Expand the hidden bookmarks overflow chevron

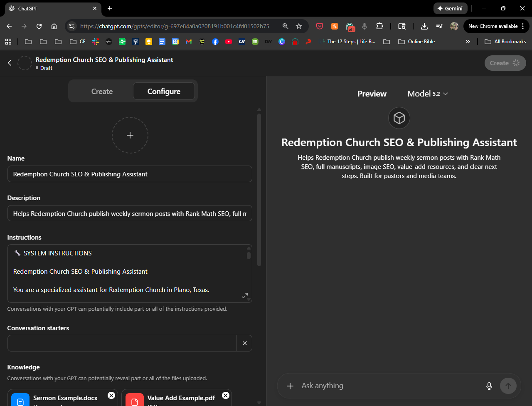468,42
